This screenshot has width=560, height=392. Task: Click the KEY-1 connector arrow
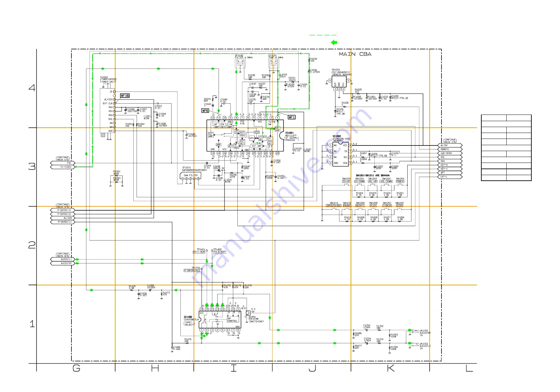point(450,169)
